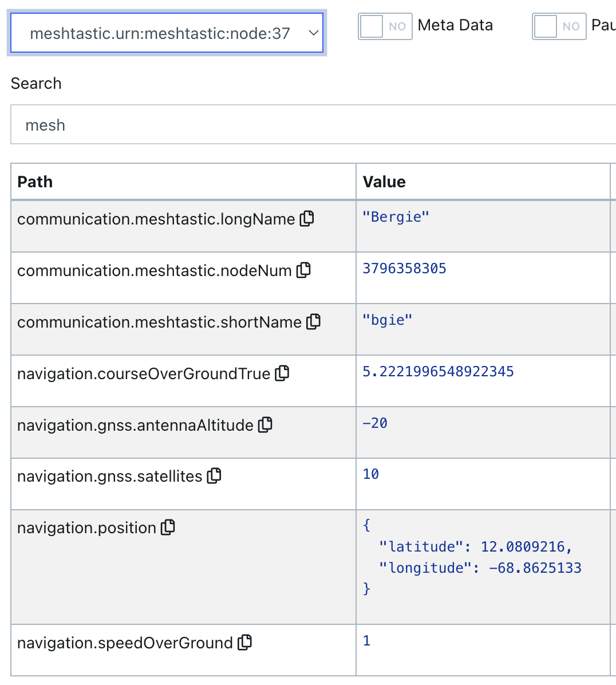Screen dimensions: 616x685
Task: Copy the communication.meshtastic.nodeNum path
Action: tap(304, 270)
